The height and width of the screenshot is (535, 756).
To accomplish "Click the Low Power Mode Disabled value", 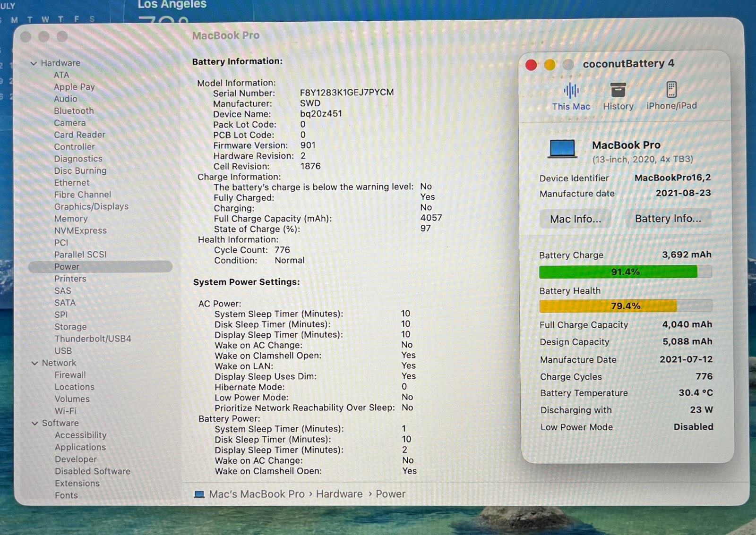I will [x=693, y=427].
